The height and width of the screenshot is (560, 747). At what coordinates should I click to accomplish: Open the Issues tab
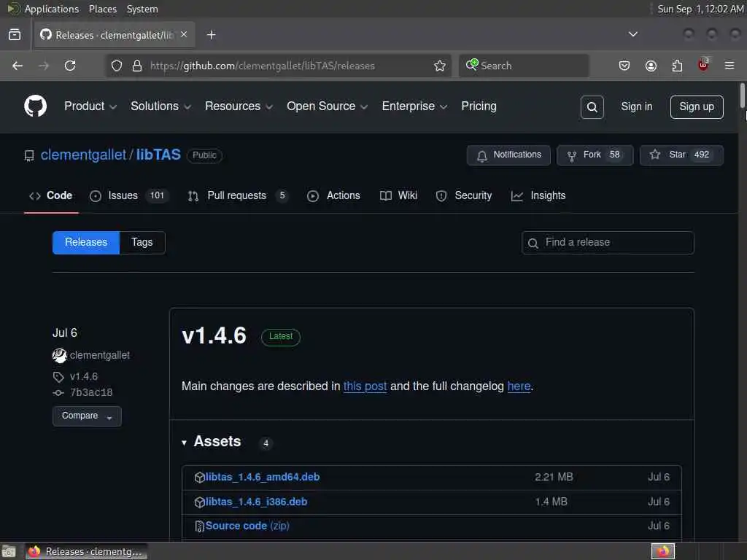(128, 195)
